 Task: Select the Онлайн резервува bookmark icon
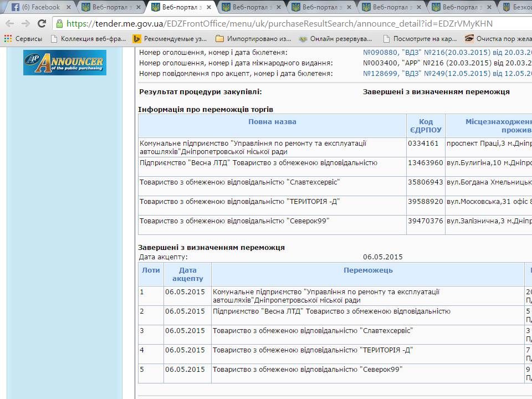(302, 39)
